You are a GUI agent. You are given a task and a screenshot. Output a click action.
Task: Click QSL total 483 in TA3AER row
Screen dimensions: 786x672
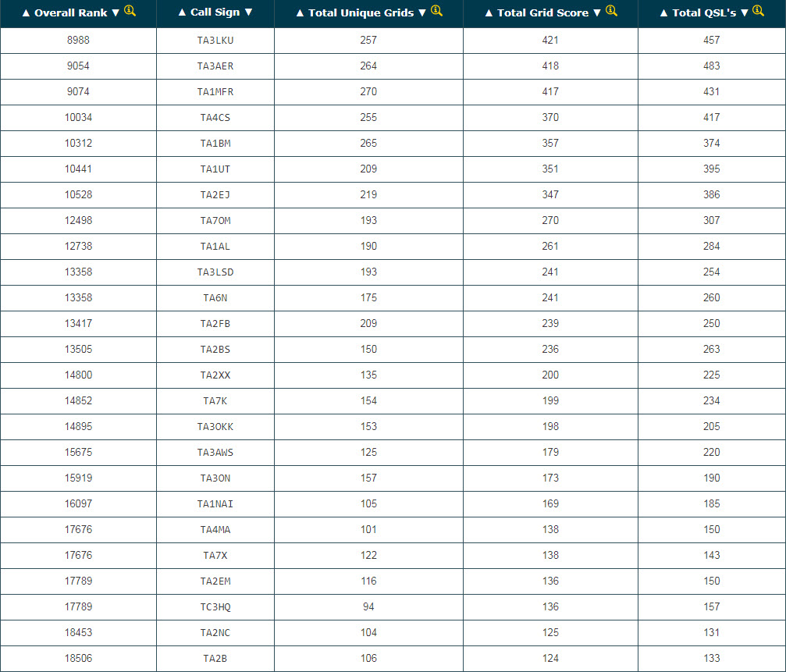coord(711,66)
